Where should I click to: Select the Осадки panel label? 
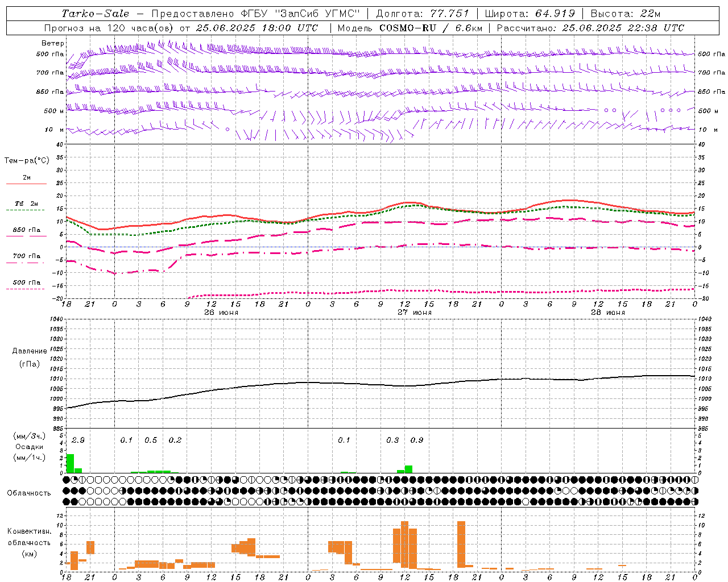[x=30, y=447]
